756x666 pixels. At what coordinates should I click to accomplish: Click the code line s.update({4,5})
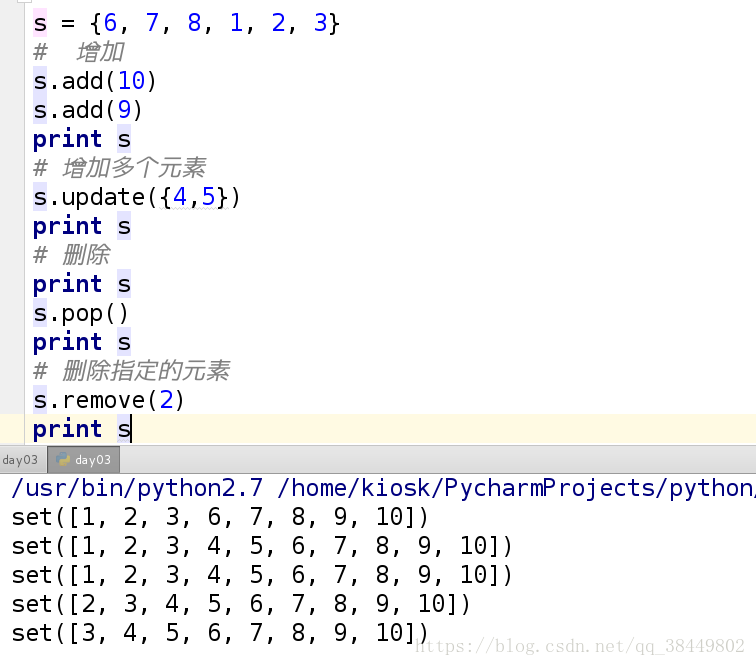click(136, 197)
